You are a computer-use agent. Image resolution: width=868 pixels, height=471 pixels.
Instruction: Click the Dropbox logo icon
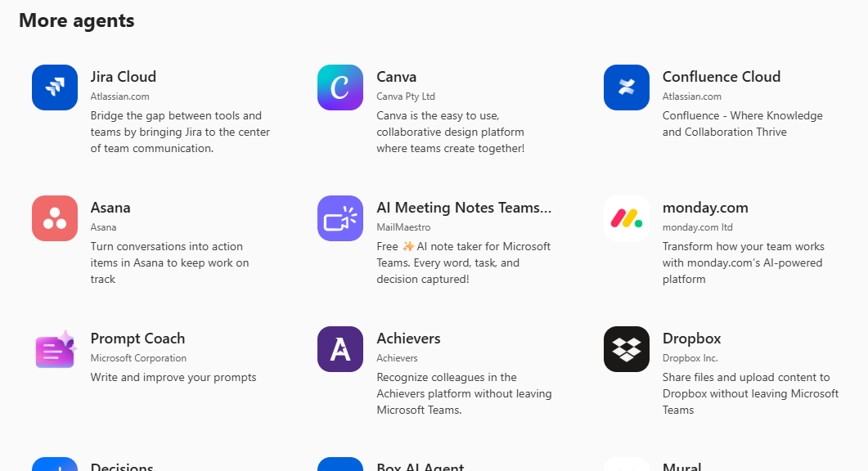coord(627,349)
